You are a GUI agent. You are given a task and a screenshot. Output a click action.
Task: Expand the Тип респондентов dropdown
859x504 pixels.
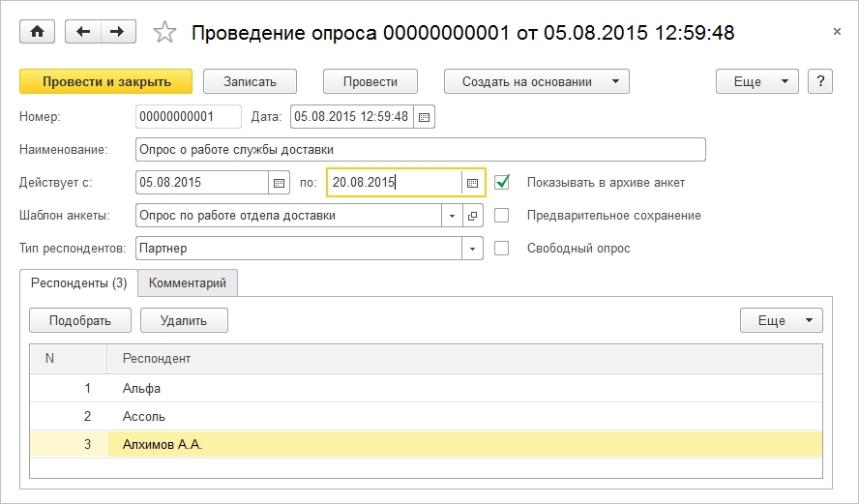[x=472, y=249]
